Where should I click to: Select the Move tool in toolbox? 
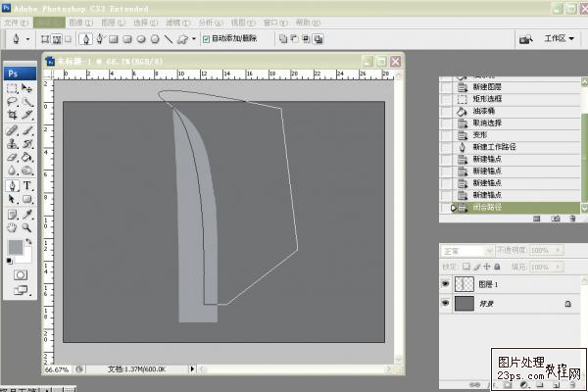[27, 88]
